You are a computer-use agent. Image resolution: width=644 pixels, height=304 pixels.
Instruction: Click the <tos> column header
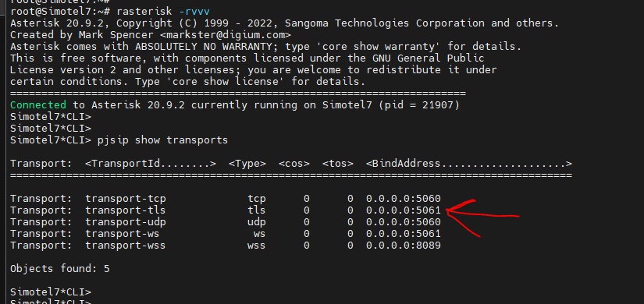tap(338, 164)
